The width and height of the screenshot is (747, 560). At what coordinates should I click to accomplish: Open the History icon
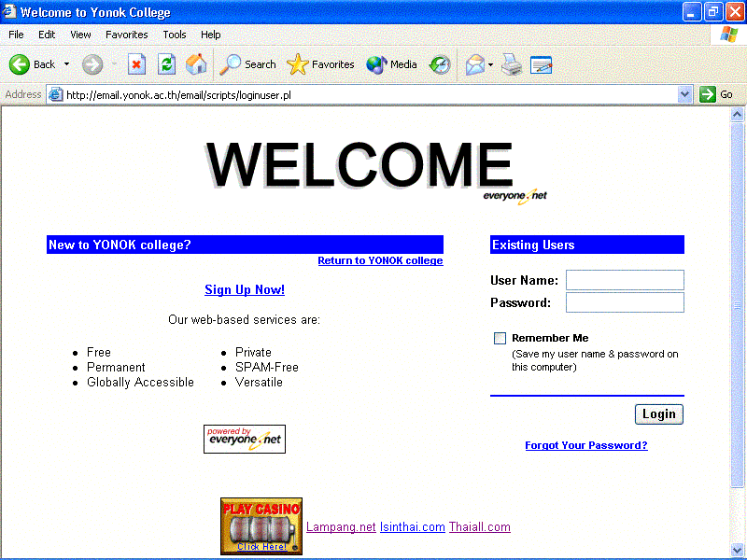(x=440, y=64)
